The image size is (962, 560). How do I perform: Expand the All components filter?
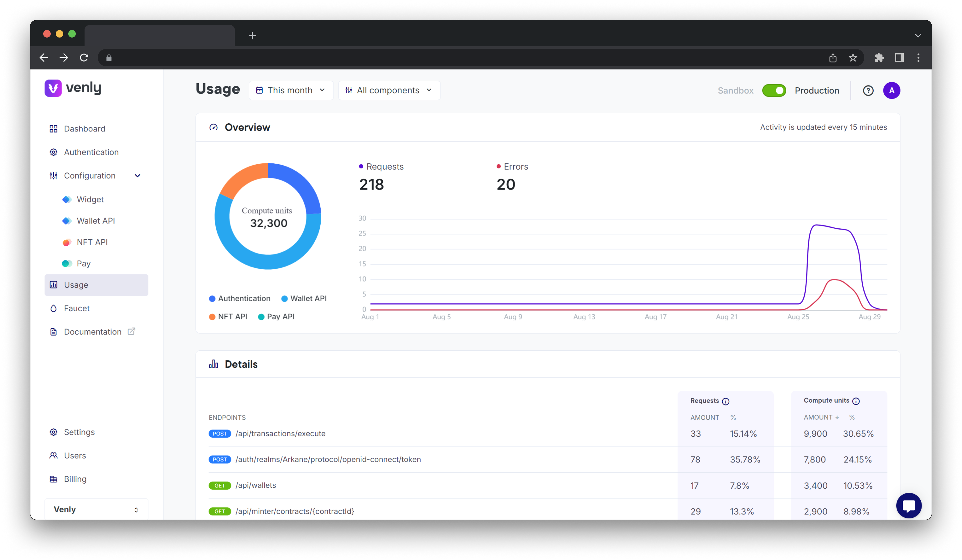389,90
